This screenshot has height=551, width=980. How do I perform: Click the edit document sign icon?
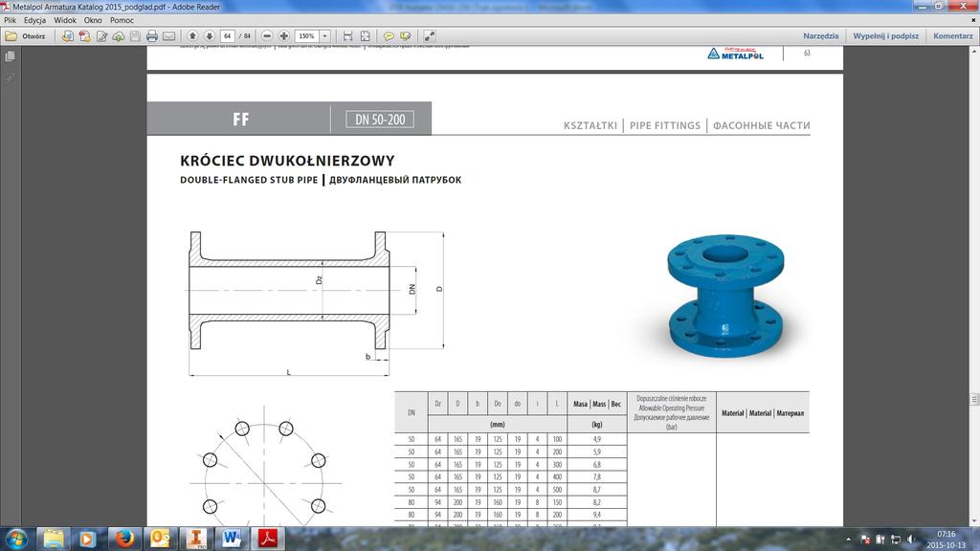[x=101, y=36]
